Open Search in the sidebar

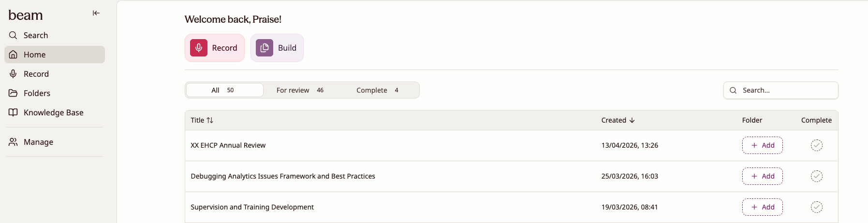(x=35, y=35)
